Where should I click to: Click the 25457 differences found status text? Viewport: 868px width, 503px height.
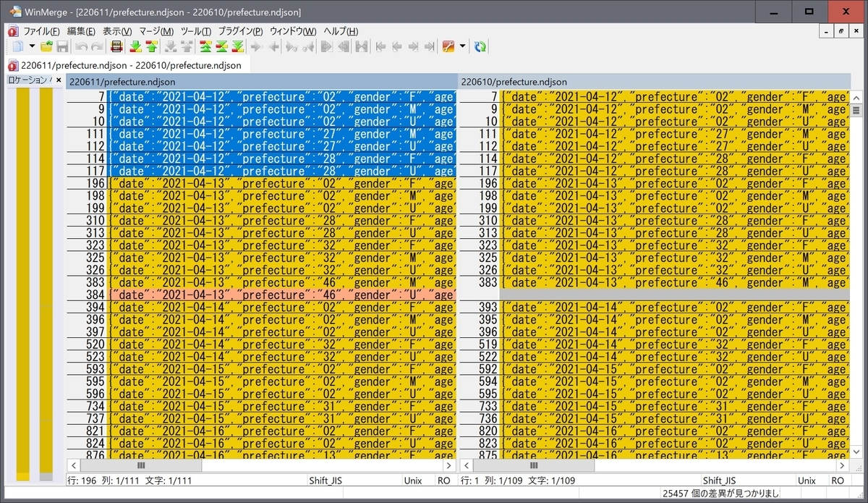point(720,493)
